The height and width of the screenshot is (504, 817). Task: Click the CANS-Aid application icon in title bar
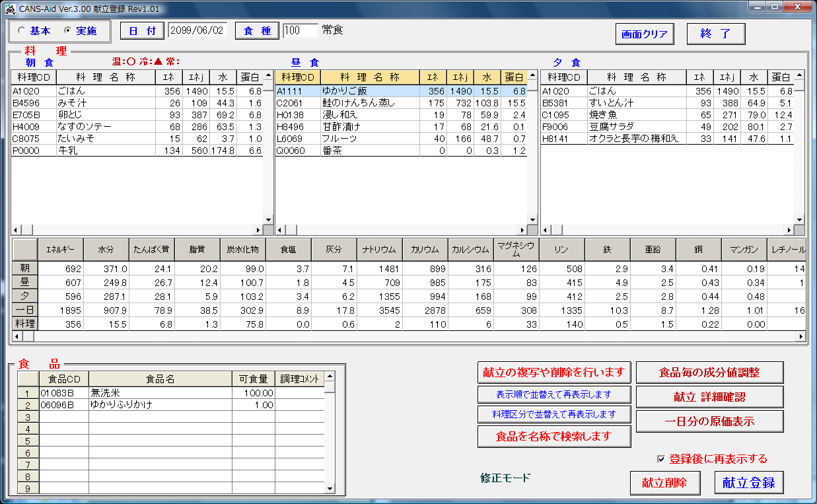(9, 9)
